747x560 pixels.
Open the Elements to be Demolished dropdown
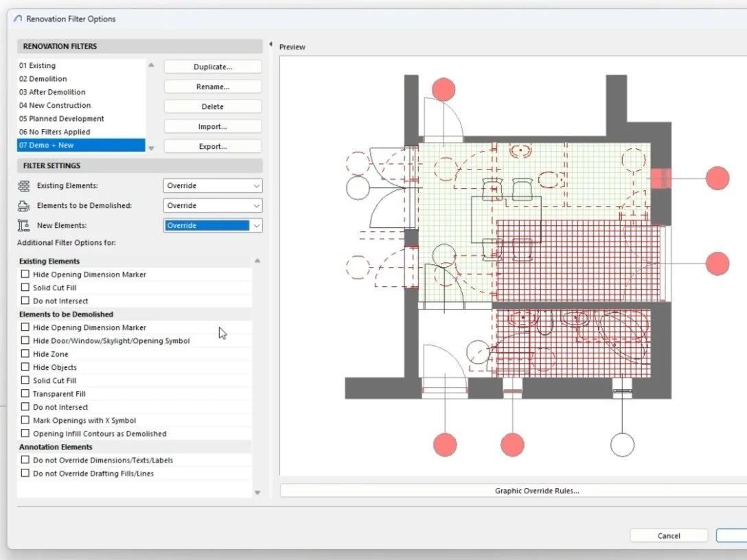click(213, 206)
